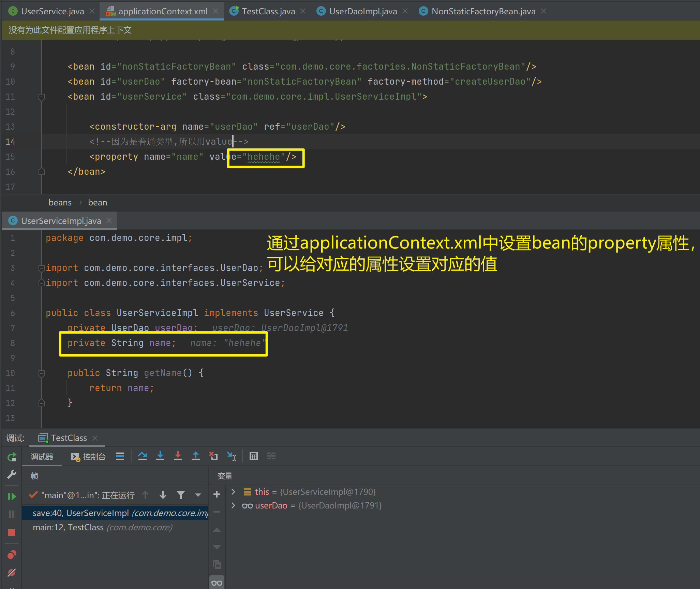
Task: Click the Run to Cursor icon
Action: (x=232, y=456)
